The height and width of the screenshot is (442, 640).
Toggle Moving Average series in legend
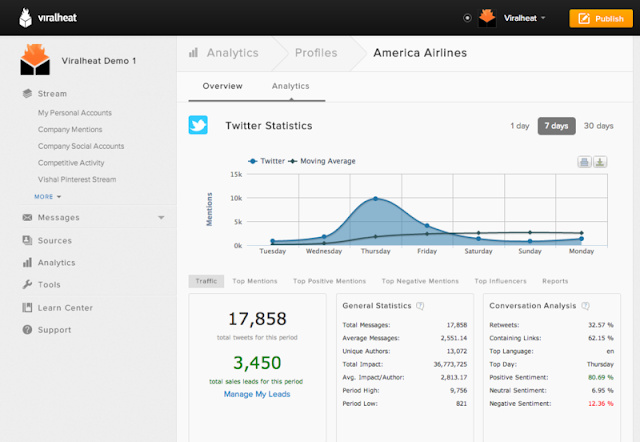click(x=322, y=161)
